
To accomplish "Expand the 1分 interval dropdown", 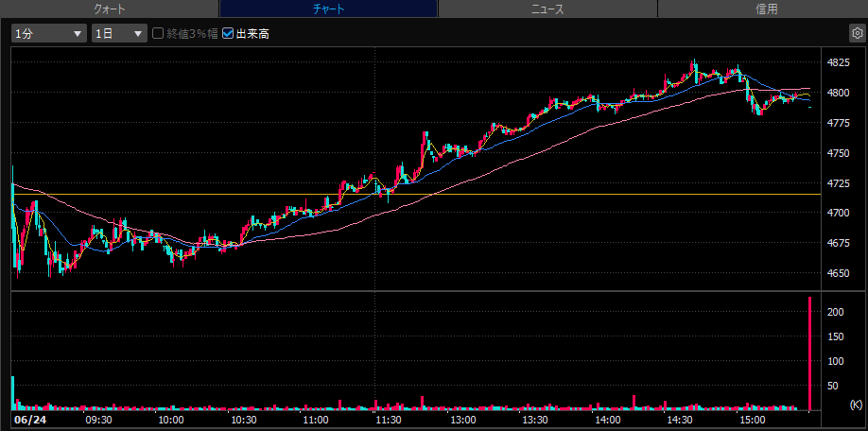I will tap(49, 34).
